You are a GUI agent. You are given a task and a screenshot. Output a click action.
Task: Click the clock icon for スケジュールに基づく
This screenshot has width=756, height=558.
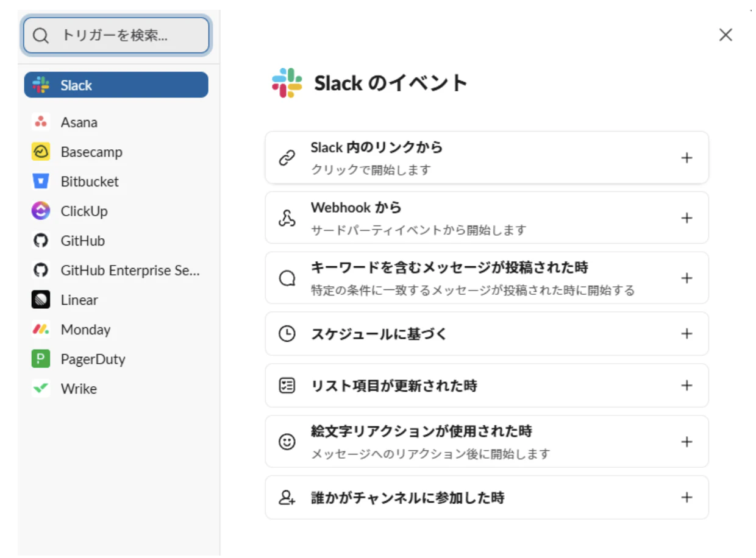287,334
